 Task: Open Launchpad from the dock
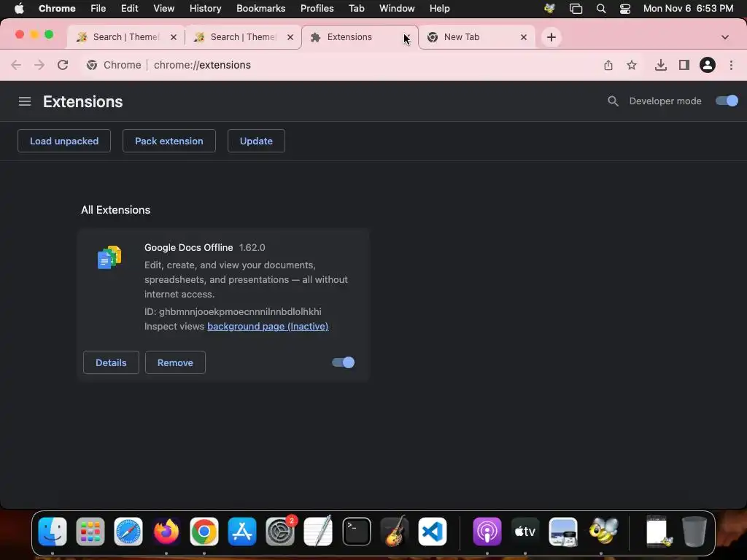point(90,531)
